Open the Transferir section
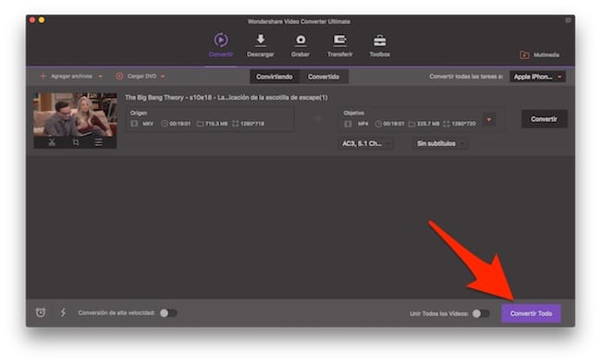The image size is (601, 364). pyautogui.click(x=340, y=45)
